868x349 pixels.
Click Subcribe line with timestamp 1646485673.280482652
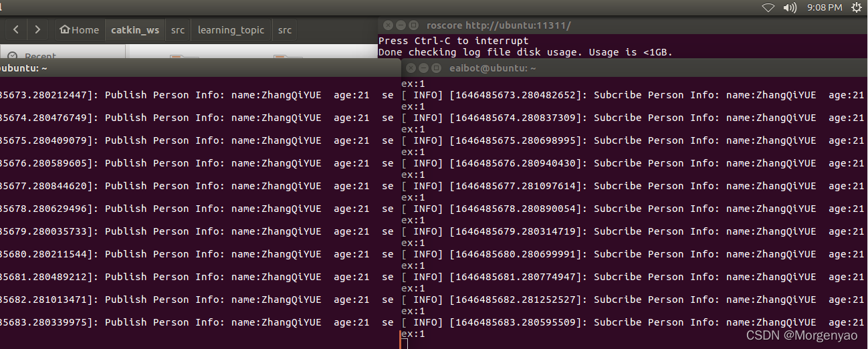[x=633, y=95]
